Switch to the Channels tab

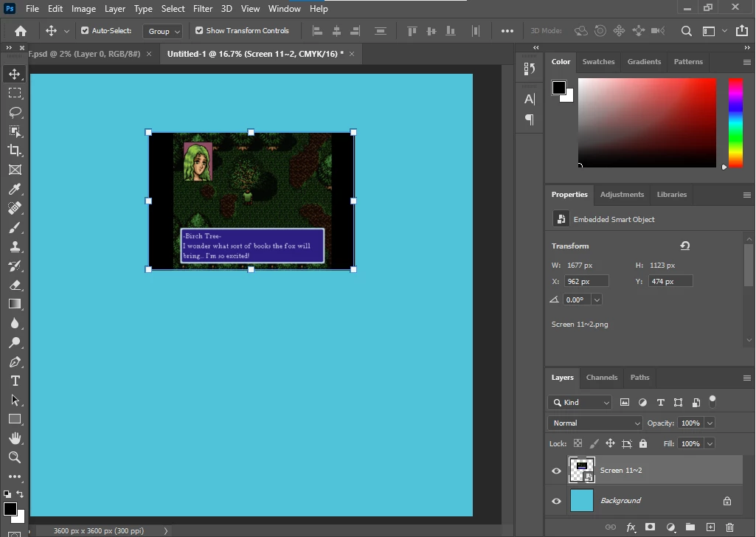(x=601, y=377)
